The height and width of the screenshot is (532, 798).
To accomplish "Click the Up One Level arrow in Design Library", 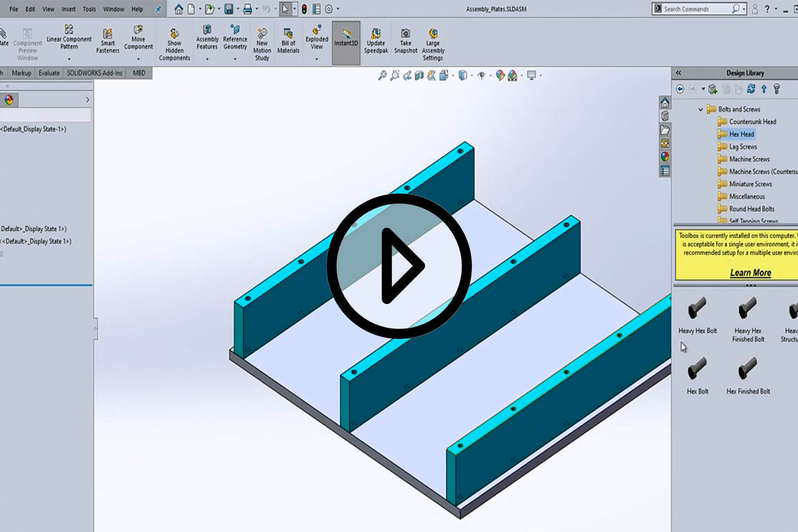I will pos(764,89).
